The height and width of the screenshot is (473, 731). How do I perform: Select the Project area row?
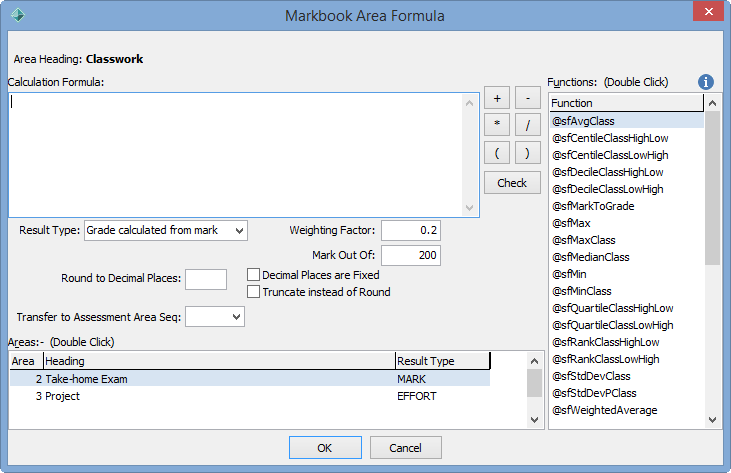pos(250,396)
